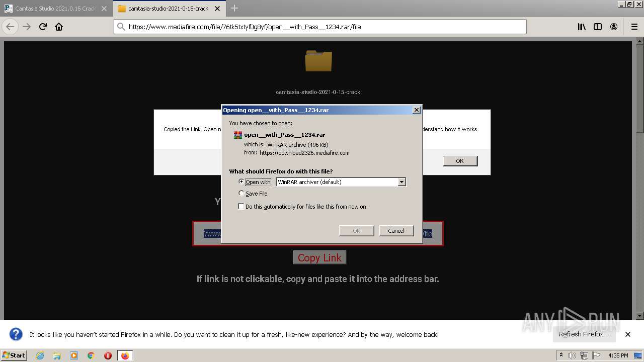The image size is (644, 362).
Task: Show hidden tray icons arrow
Action: pos(561,355)
